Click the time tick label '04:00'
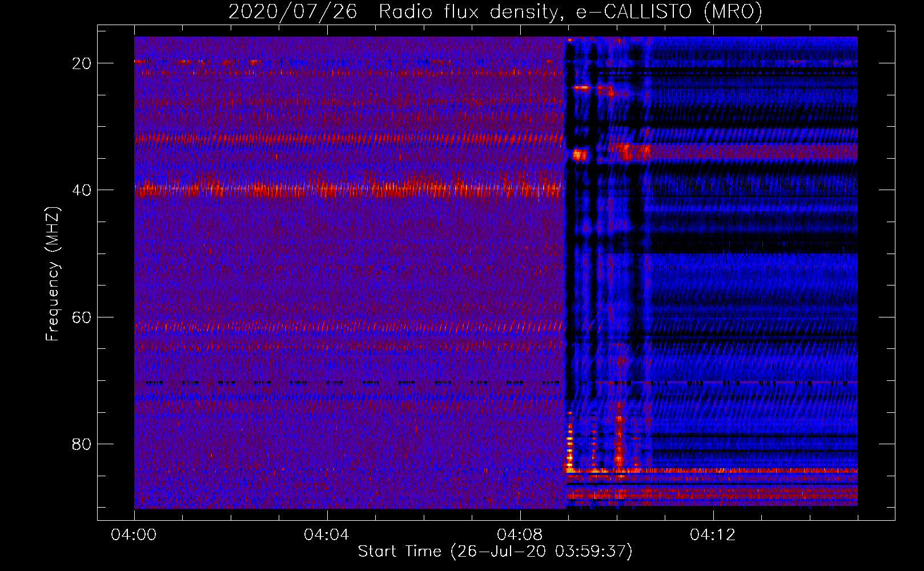Viewport: 924px width, 571px height. tap(134, 535)
